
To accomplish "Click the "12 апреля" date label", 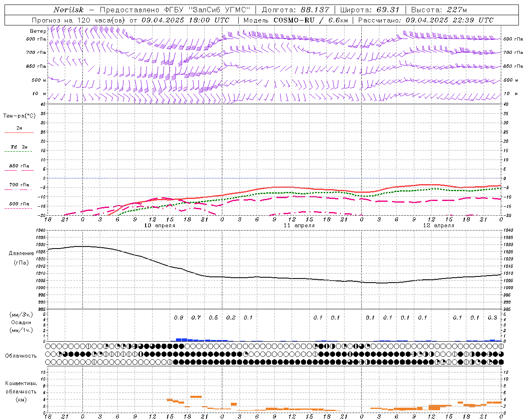I will 438,226.
